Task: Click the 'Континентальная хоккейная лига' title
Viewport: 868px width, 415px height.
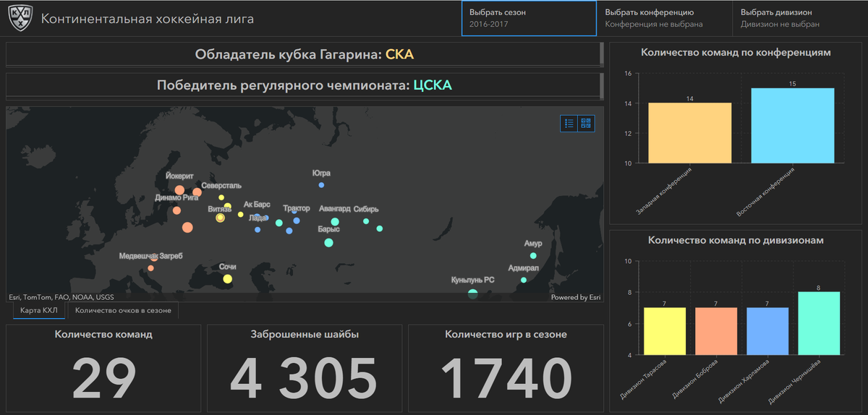Action: (x=148, y=19)
